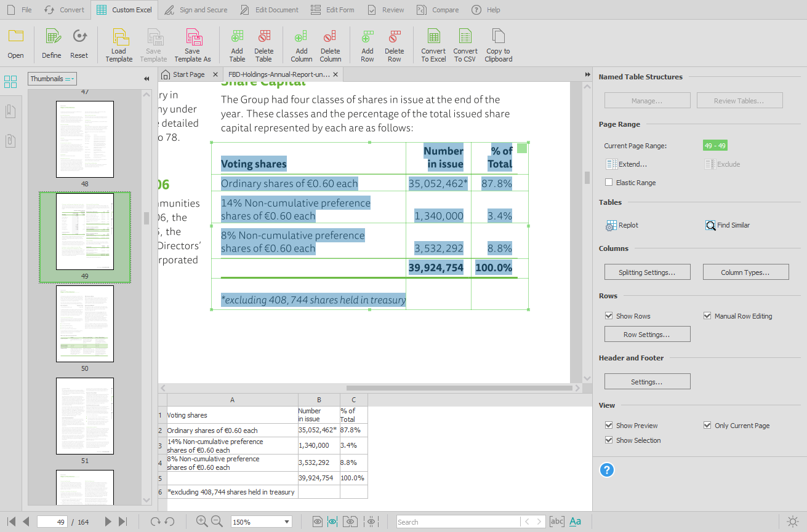Open the zoom level 150% dropdown
The image size is (807, 532).
point(261,521)
